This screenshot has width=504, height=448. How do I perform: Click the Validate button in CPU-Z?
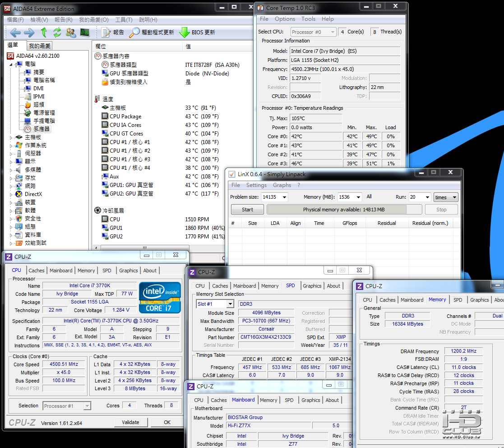tap(130, 422)
